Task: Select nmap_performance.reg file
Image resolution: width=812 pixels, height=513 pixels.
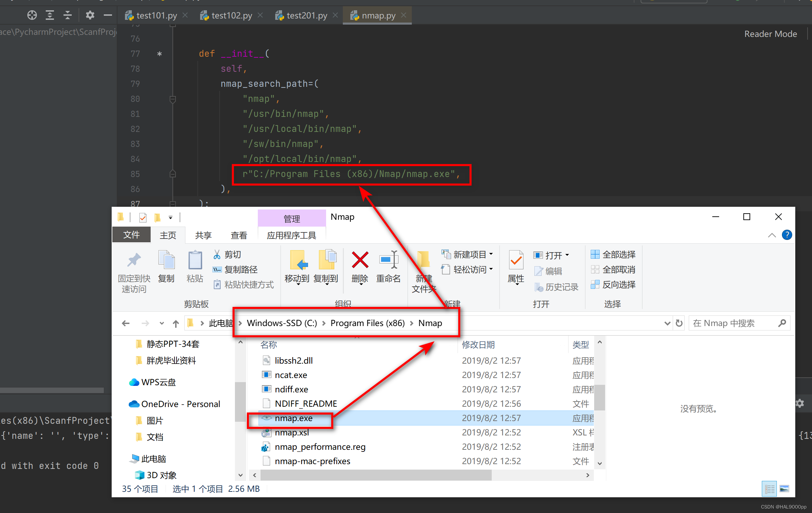Action: [320, 447]
